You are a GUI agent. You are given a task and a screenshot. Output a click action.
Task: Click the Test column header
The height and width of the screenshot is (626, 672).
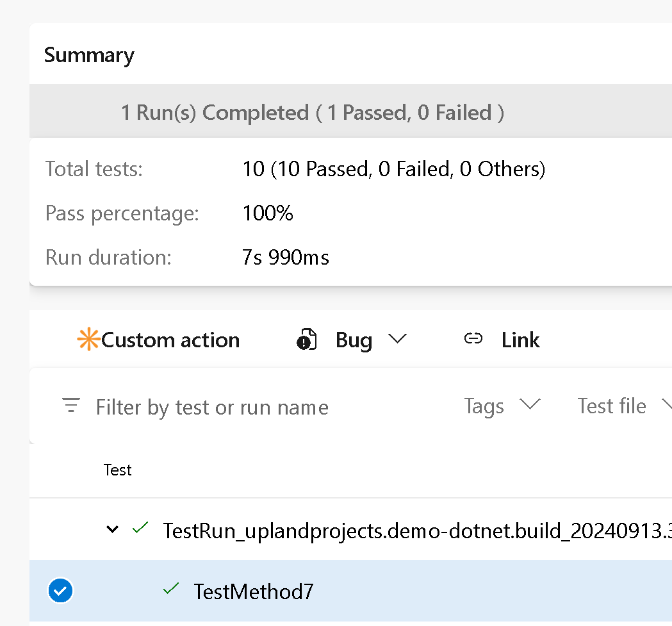pyautogui.click(x=117, y=470)
